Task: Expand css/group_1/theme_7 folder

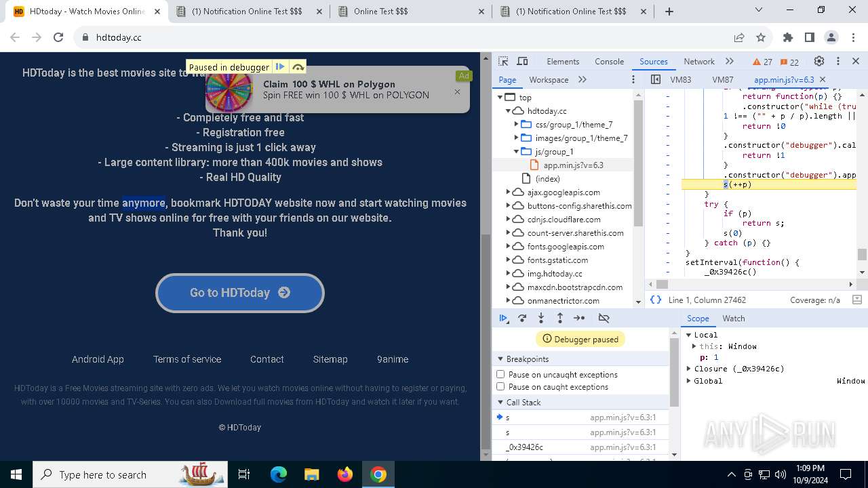Action: click(516, 125)
